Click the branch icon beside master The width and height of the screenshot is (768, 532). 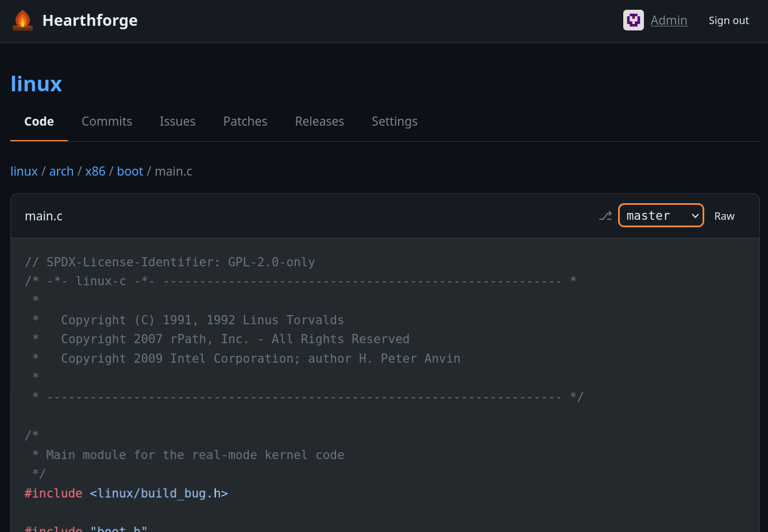(x=605, y=216)
